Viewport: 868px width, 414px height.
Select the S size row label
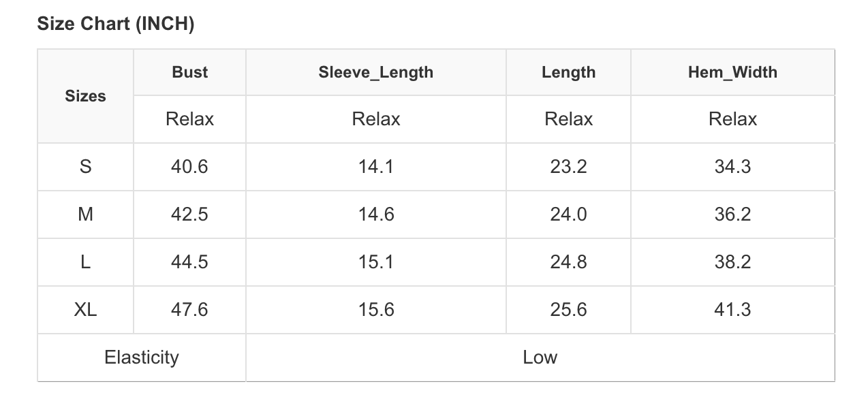(85, 167)
